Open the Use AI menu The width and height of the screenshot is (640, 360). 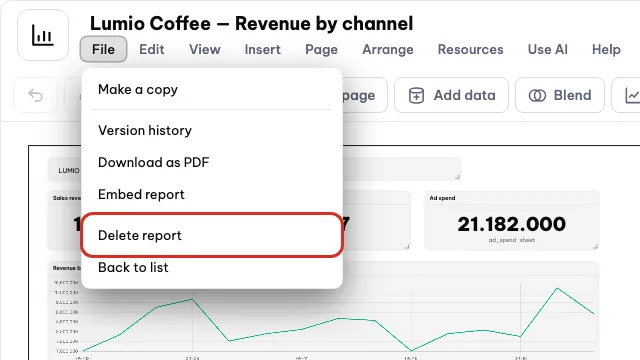tap(547, 49)
